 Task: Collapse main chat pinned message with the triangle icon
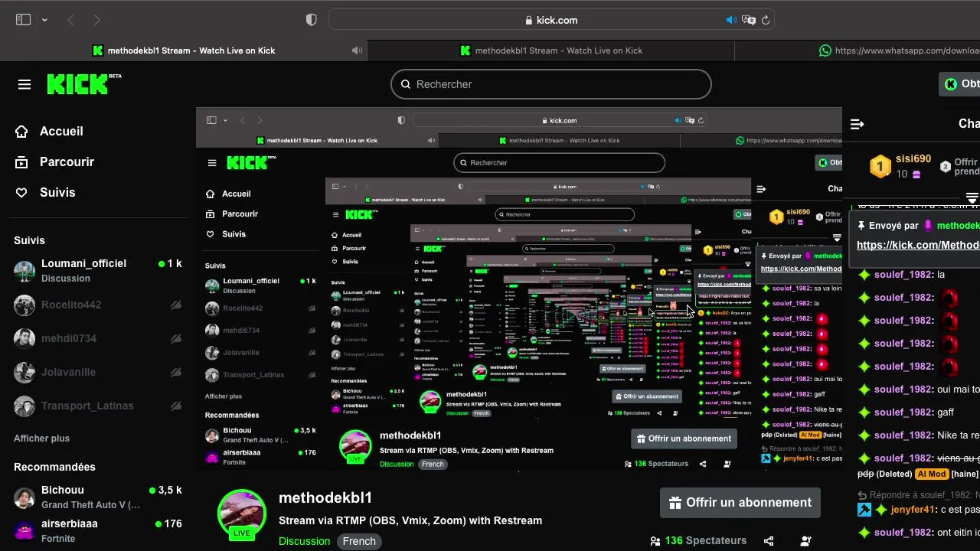tap(972, 197)
